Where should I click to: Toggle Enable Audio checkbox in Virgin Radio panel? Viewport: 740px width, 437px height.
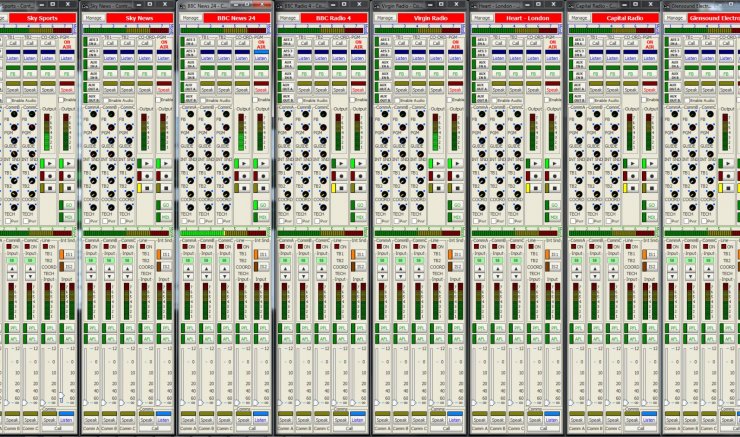click(x=396, y=100)
